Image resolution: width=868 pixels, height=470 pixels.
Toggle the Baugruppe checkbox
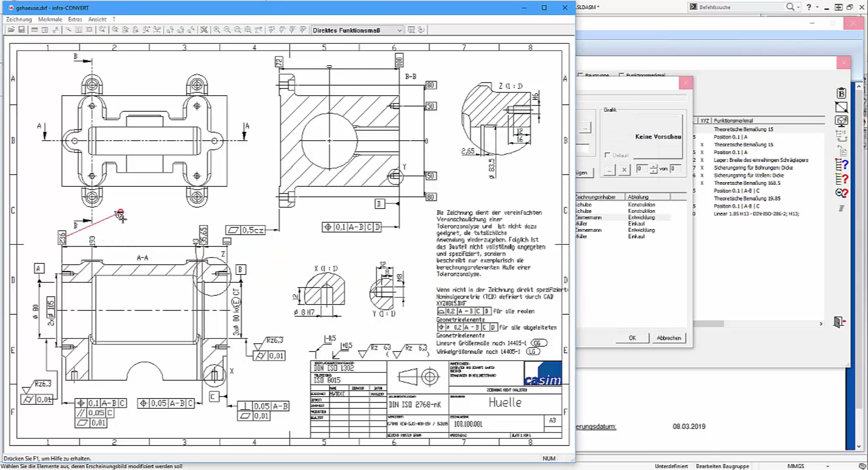pos(580,75)
